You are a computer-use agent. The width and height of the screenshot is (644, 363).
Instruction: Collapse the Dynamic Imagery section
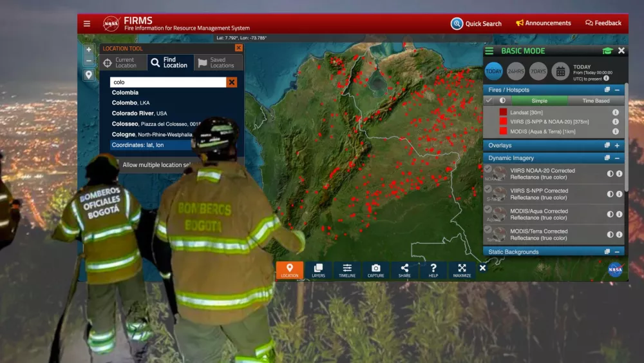(617, 158)
